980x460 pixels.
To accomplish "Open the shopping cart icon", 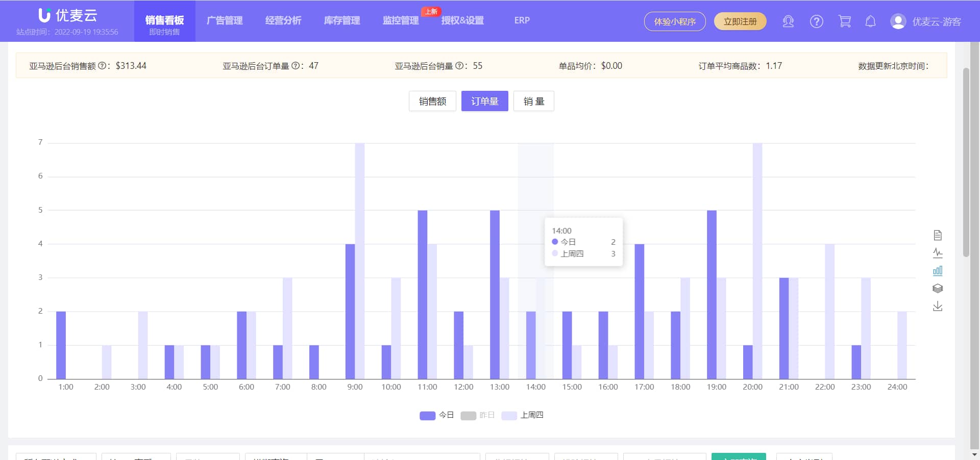I will tap(845, 21).
